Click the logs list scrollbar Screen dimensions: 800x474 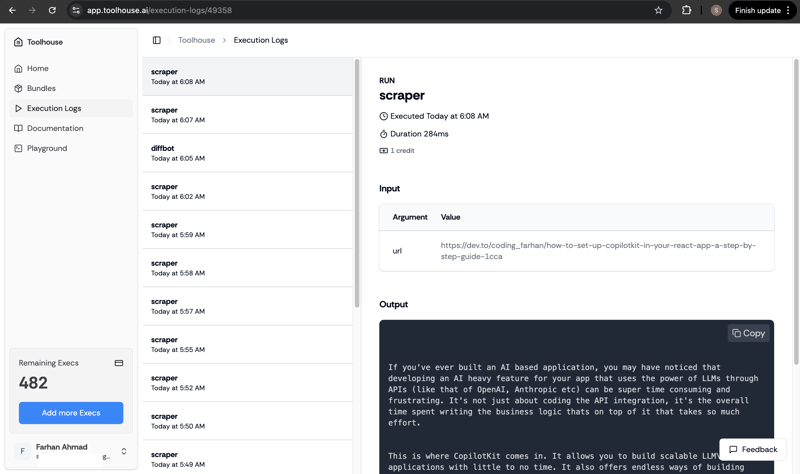click(x=357, y=183)
